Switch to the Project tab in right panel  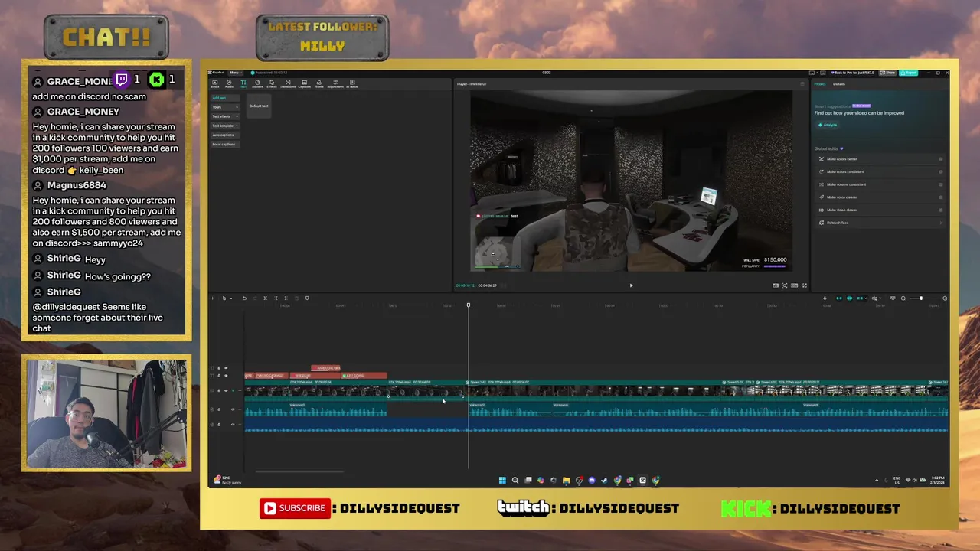[820, 83]
